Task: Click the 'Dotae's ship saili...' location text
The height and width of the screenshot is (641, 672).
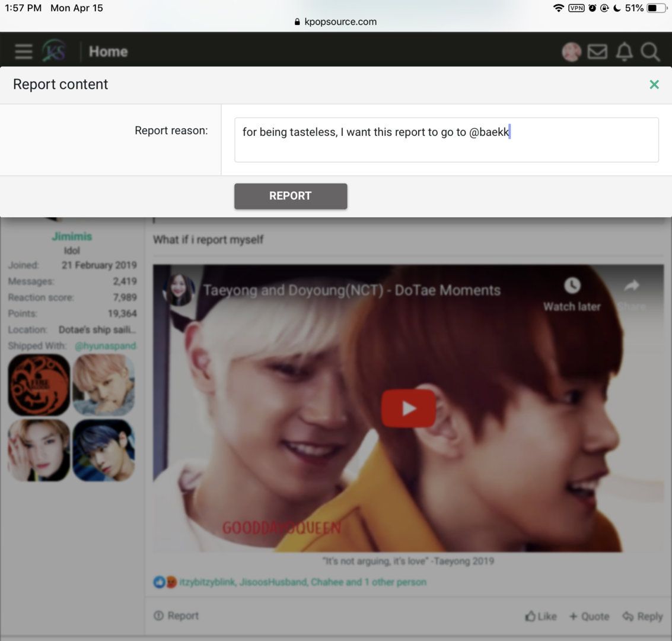Action: pos(97,330)
